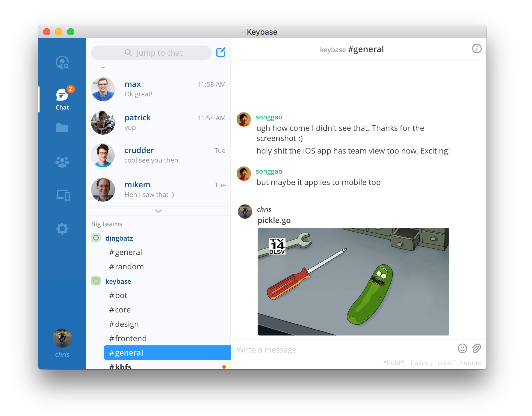Open keybase #bot channel
This screenshot has width=532, height=416.
click(167, 295)
